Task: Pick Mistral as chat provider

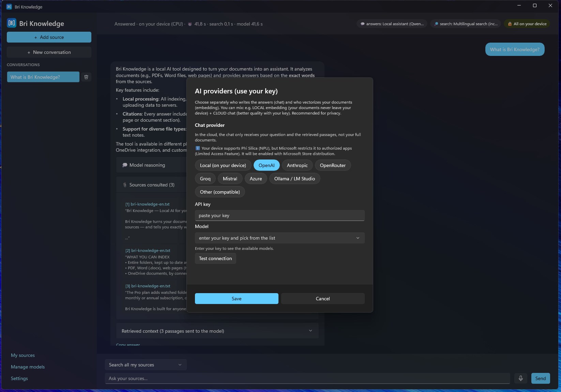Action: click(x=230, y=179)
